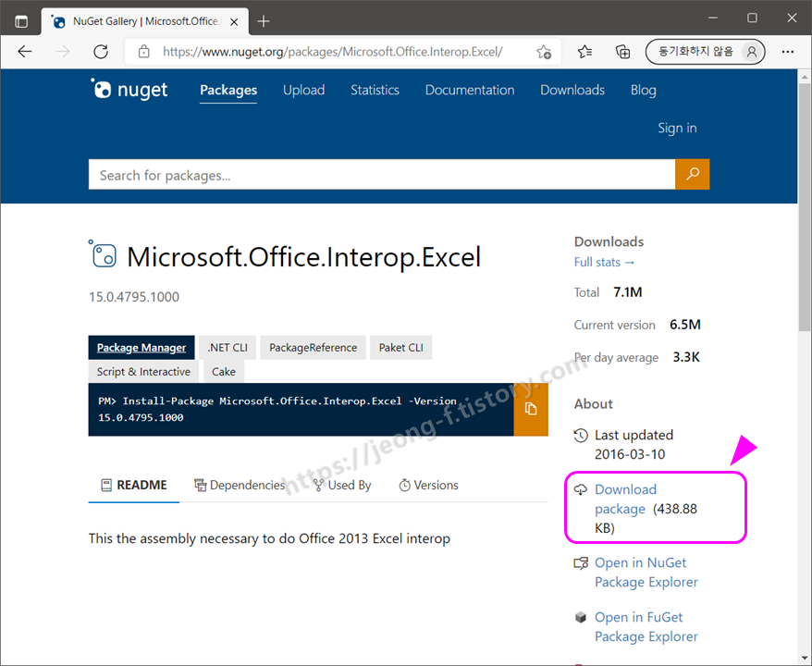Switch to the README tab
The image size is (812, 666).
coord(134,486)
